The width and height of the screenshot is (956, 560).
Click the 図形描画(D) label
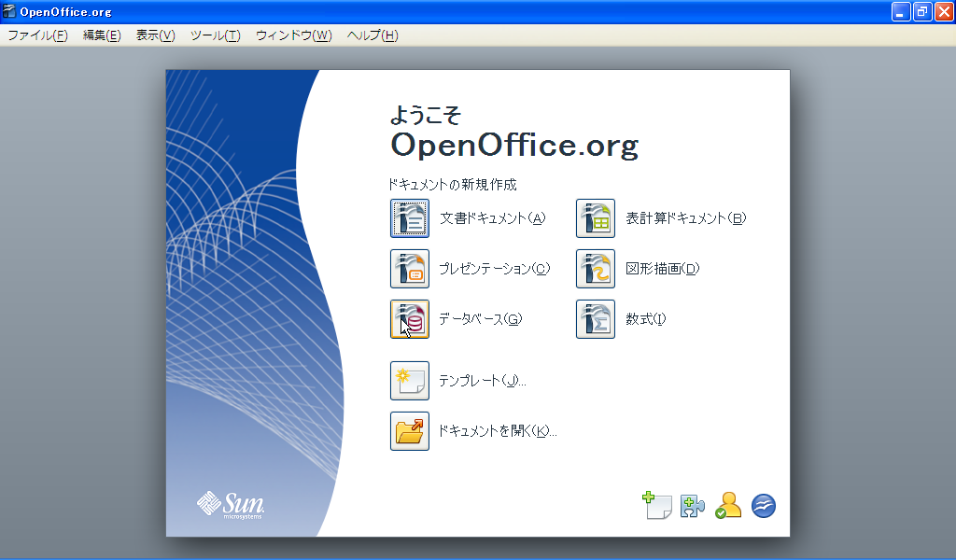tap(663, 269)
